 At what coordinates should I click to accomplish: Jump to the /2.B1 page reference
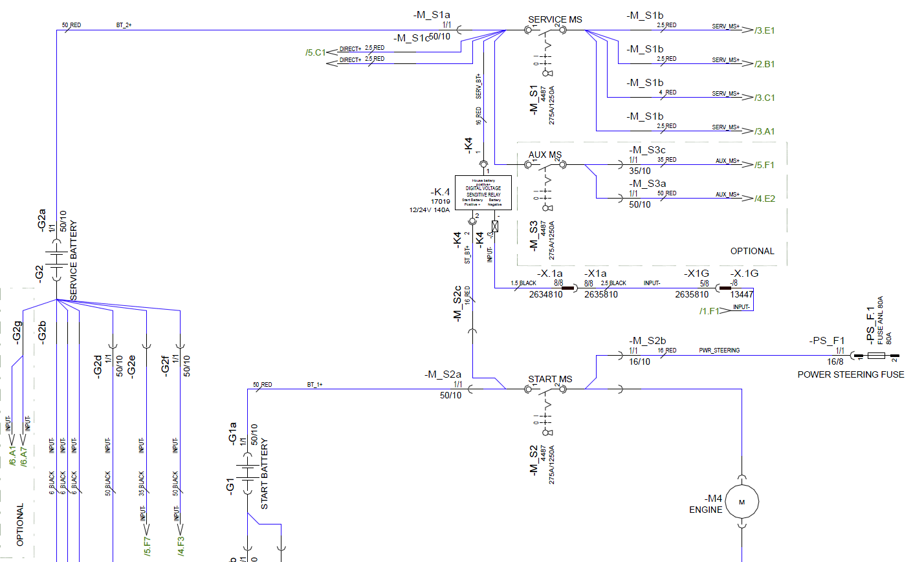[765, 64]
